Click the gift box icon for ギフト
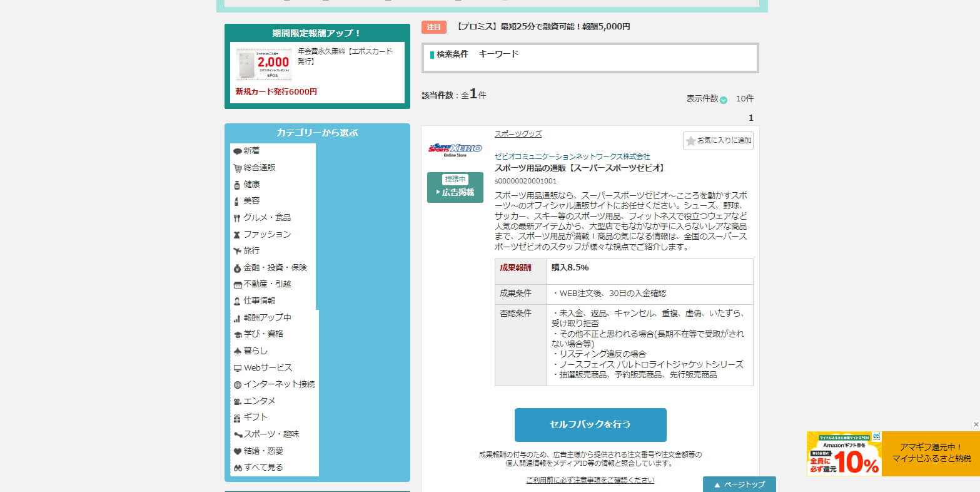The height and width of the screenshot is (492, 980). click(x=237, y=418)
